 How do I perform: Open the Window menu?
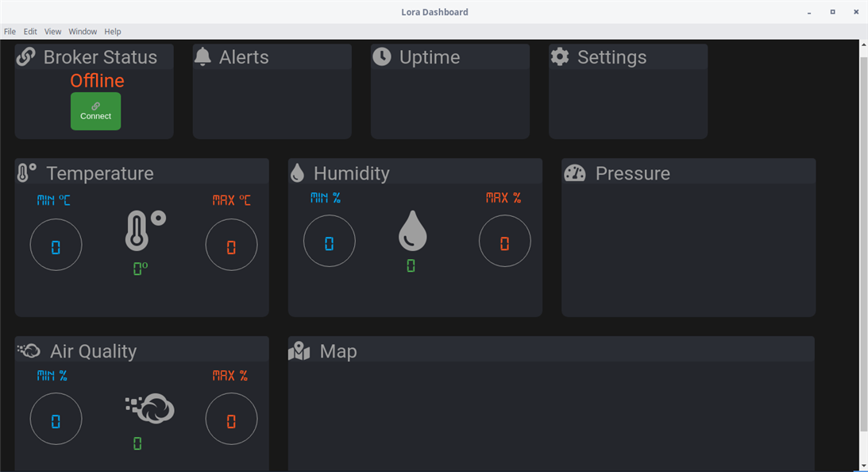(83, 32)
